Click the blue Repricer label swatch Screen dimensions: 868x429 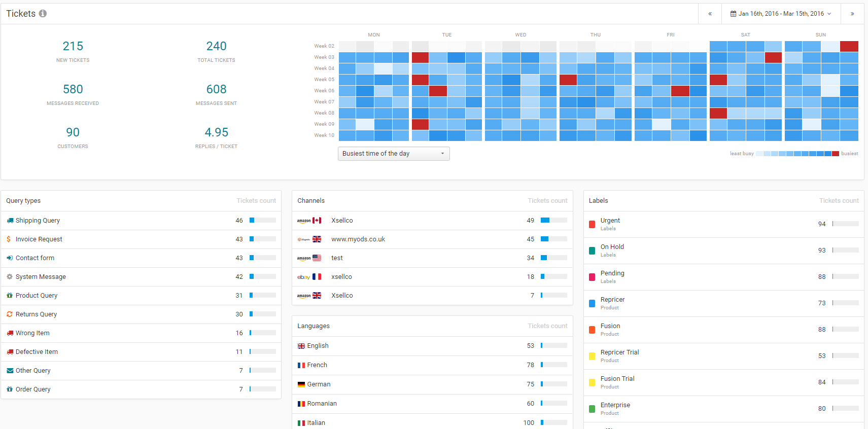(592, 303)
